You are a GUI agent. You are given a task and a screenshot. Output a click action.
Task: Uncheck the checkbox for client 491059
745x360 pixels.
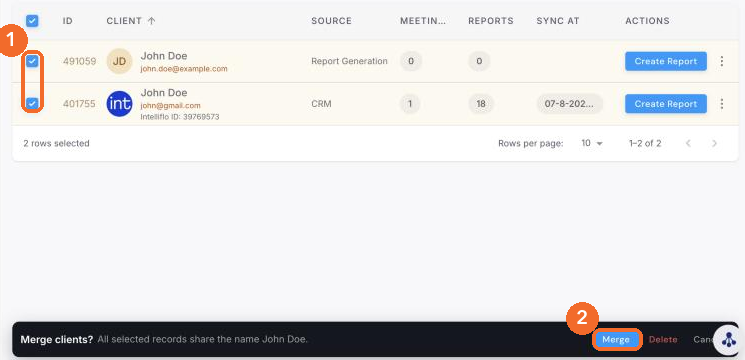[32, 61]
